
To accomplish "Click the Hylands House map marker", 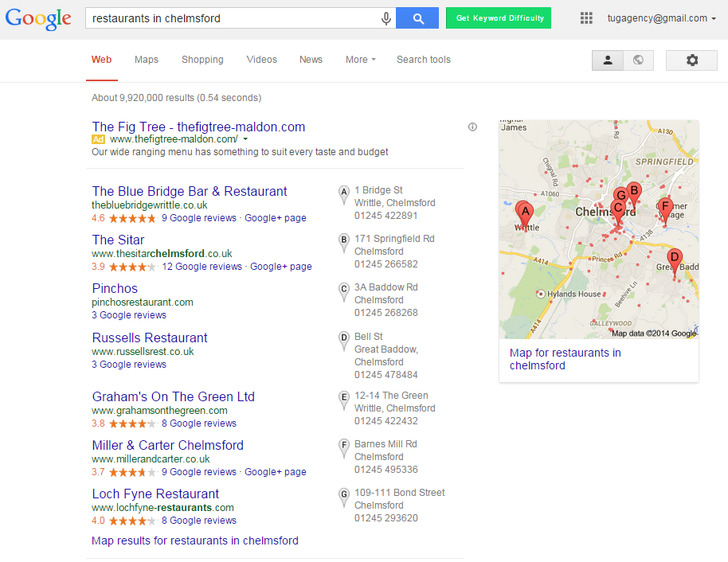I will tap(541, 294).
